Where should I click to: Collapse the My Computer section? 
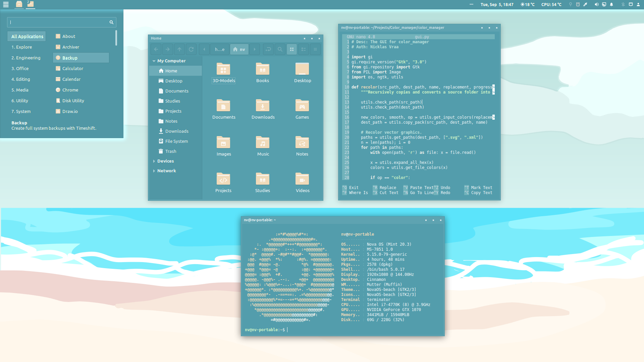154,61
